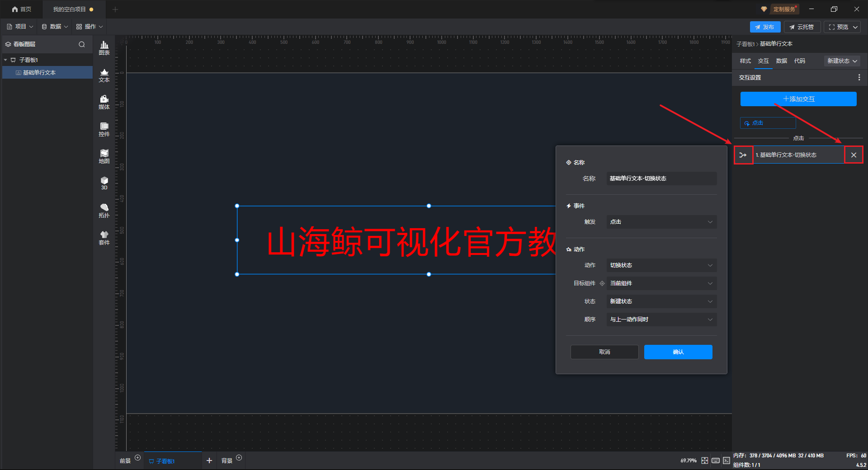
Task: Open the 地图 map components panel
Action: click(x=104, y=156)
